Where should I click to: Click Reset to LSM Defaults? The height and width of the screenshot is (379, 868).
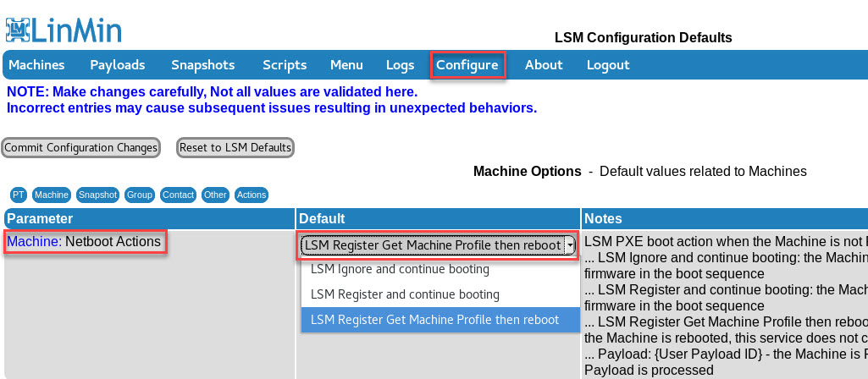(235, 147)
